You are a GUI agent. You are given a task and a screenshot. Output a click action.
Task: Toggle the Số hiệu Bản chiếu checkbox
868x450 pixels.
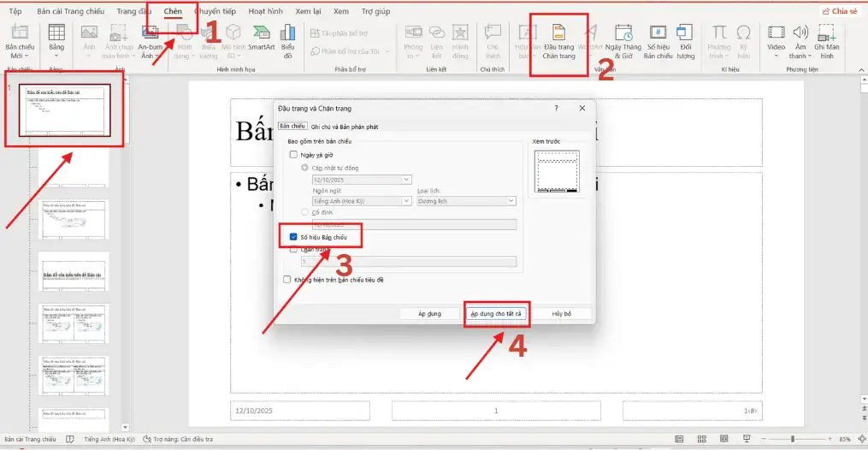coord(294,237)
